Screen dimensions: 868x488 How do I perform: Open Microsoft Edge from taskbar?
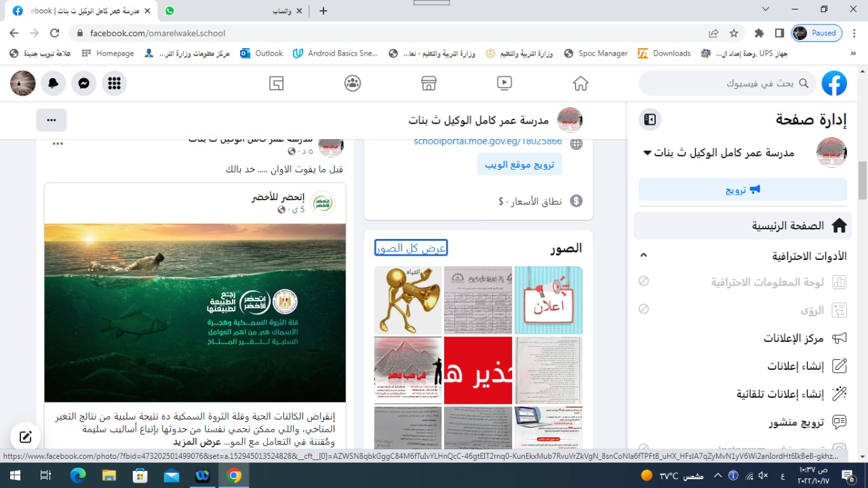point(78,475)
